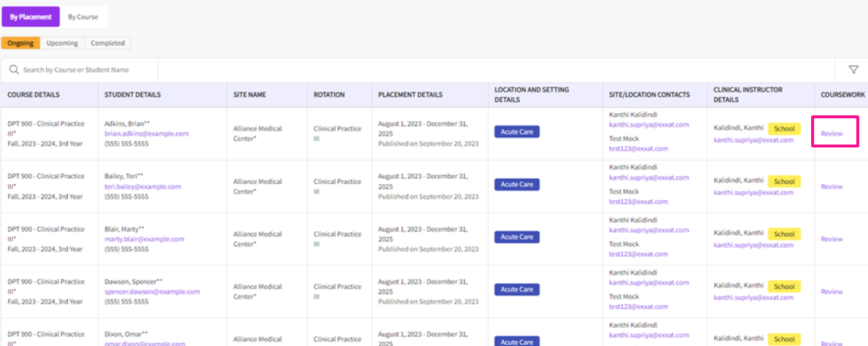This screenshot has width=868, height=346.
Task: Open Review link for Teri Bailey
Action: click(832, 186)
